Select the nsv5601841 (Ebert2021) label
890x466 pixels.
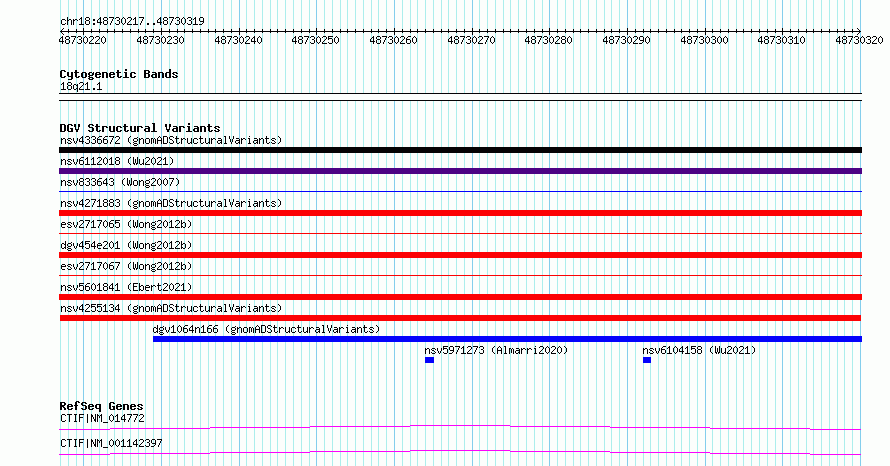pyautogui.click(x=126, y=287)
